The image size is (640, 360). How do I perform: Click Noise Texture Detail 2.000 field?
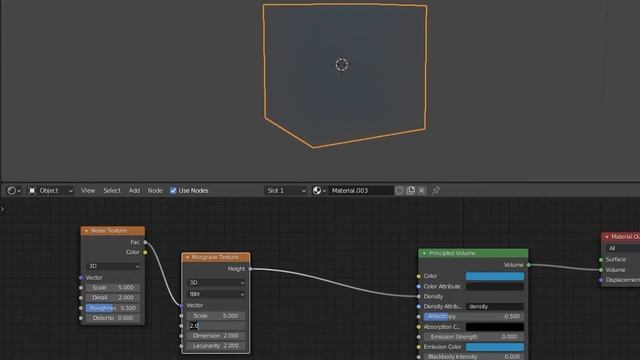[x=113, y=298]
